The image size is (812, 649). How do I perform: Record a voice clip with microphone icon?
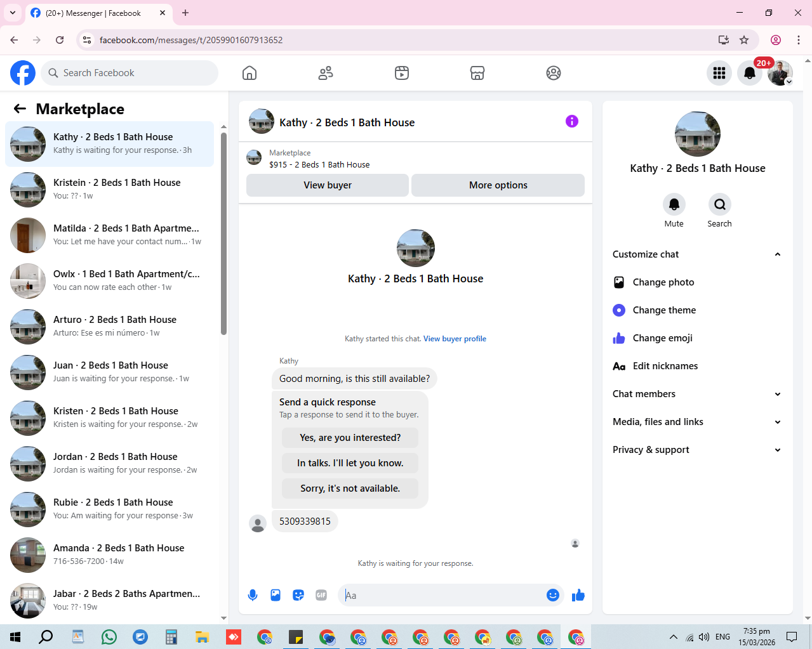(x=253, y=595)
